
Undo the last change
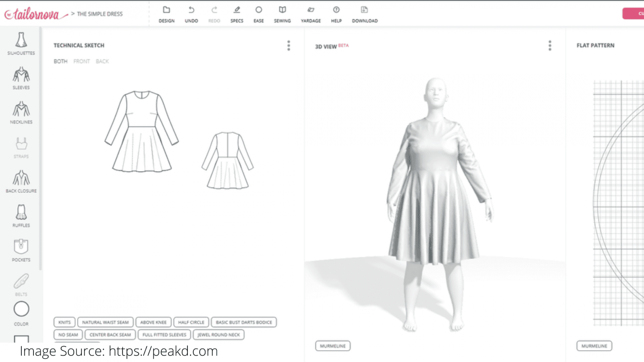[x=191, y=14]
